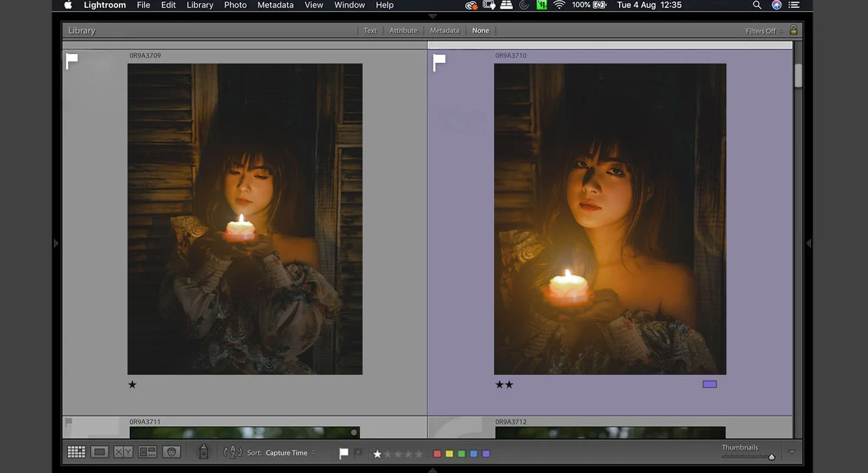The height and width of the screenshot is (473, 868).
Task: Open People face-detection view
Action: pos(172,452)
